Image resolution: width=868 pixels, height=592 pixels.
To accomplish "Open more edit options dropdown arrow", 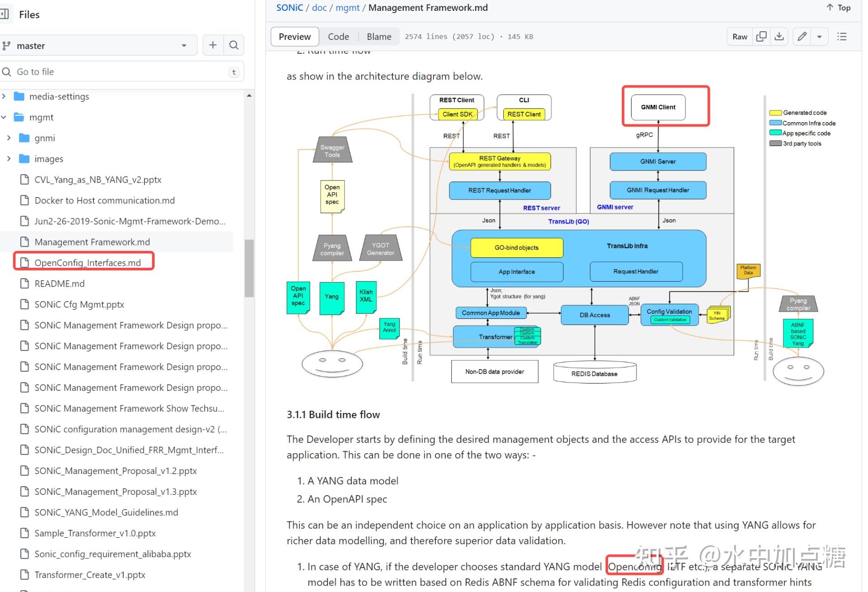I will point(819,37).
